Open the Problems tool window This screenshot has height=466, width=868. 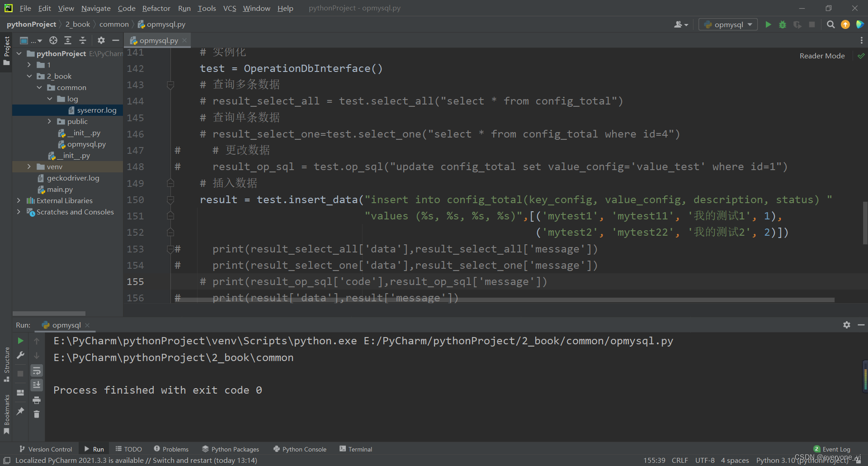coord(171,449)
